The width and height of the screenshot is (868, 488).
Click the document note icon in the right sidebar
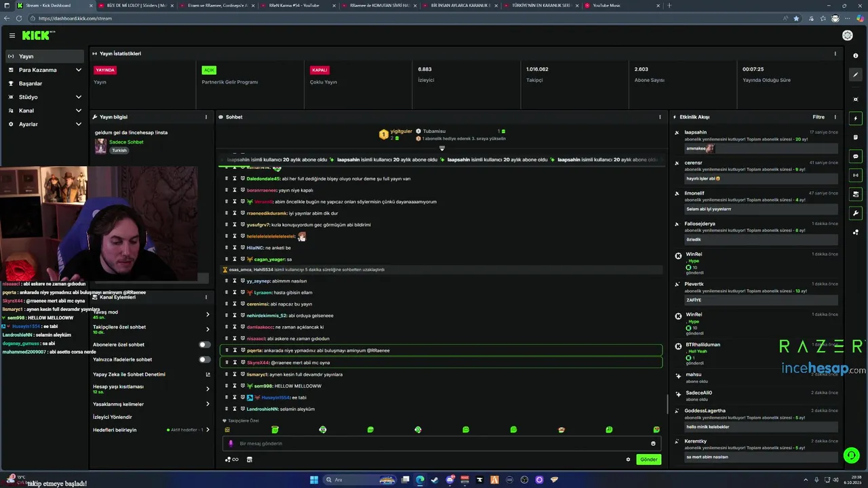pyautogui.click(x=856, y=137)
